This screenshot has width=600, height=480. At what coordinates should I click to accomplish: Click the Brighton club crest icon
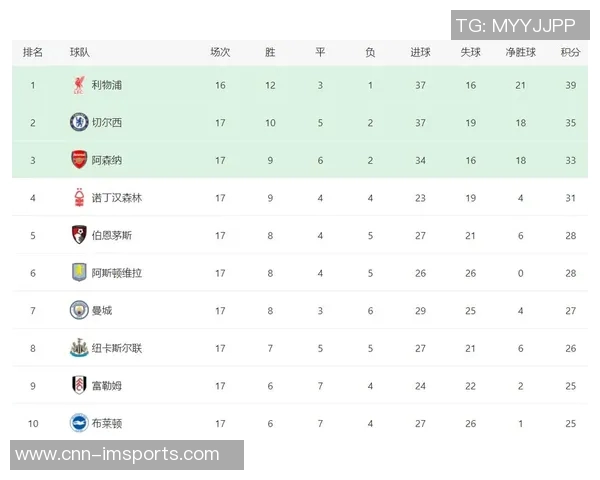(x=79, y=422)
